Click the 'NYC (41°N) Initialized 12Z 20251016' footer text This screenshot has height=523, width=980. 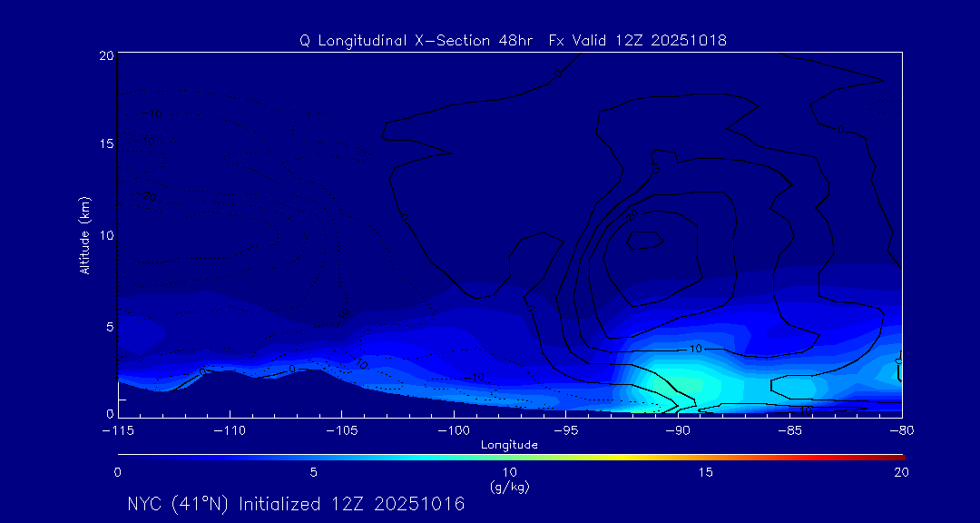click(296, 504)
